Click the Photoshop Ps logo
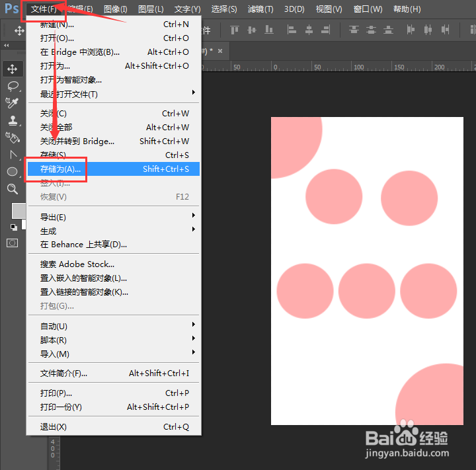Image resolution: width=476 pixels, height=470 pixels. click(11, 9)
